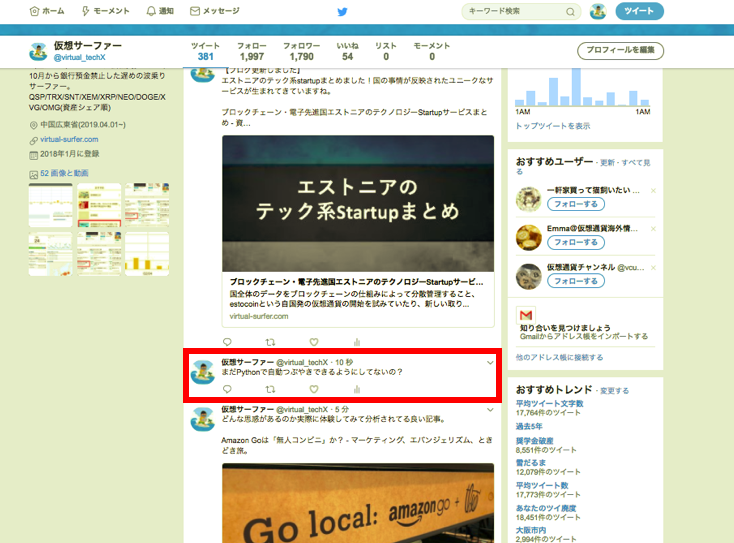Open the virtual-surfer.com link in Estonia card
The width and height of the screenshot is (734, 543).
[259, 316]
